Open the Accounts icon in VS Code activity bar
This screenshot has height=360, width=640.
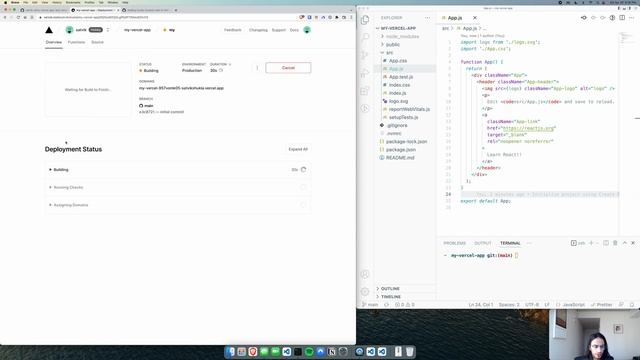click(365, 274)
